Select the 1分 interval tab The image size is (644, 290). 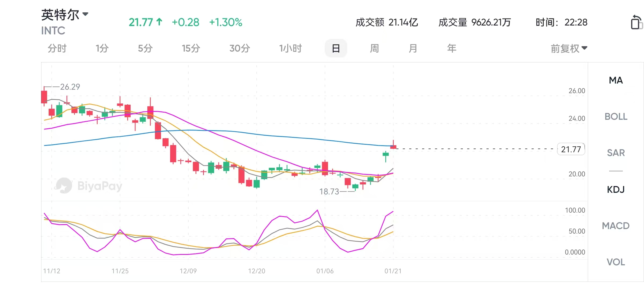[102, 49]
